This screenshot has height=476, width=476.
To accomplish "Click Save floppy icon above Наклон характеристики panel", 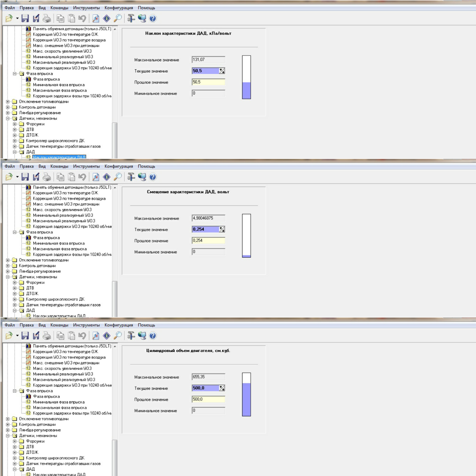I will [x=25, y=18].
